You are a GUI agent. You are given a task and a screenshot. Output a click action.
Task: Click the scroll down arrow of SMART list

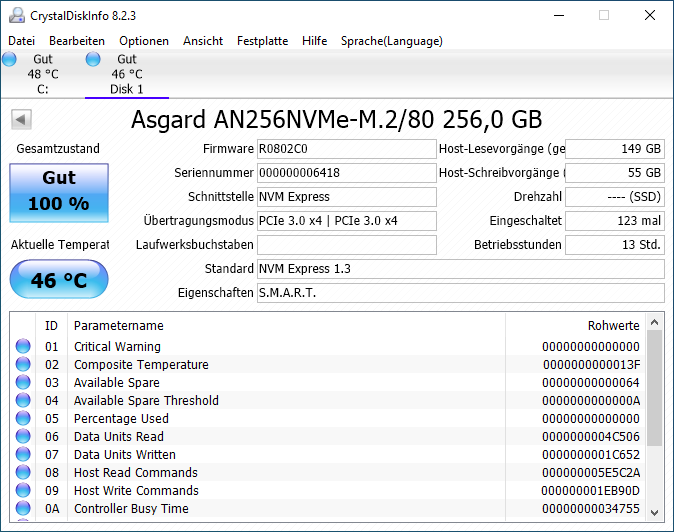pos(655,513)
